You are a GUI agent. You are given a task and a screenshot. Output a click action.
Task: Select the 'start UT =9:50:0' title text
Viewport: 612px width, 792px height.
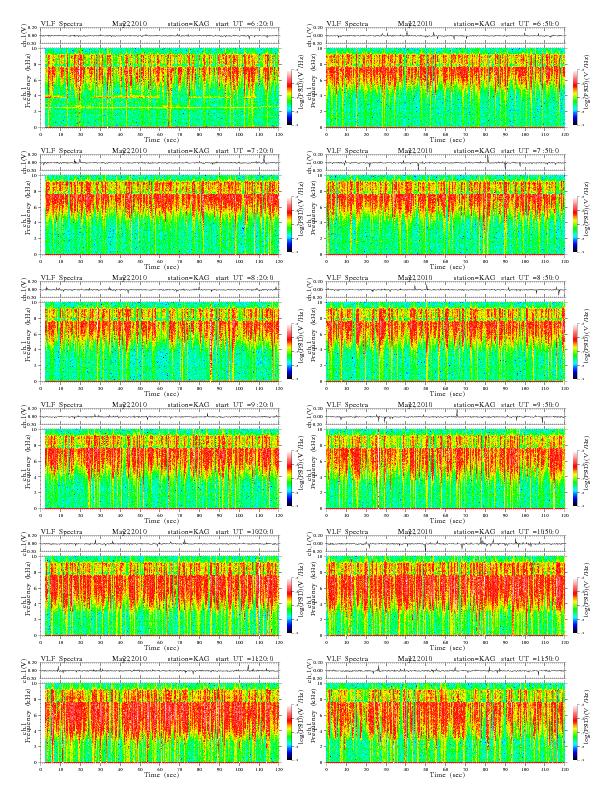pyautogui.click(x=530, y=405)
